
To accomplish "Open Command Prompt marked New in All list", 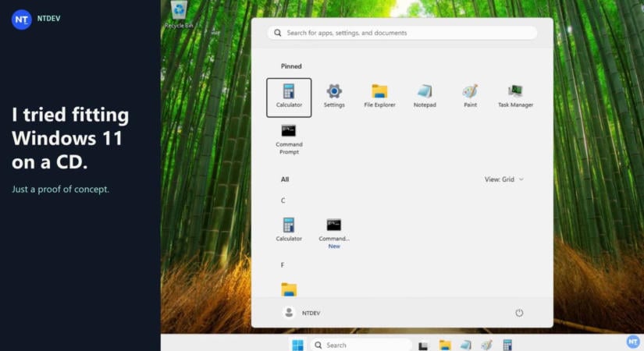I will pyautogui.click(x=334, y=232).
